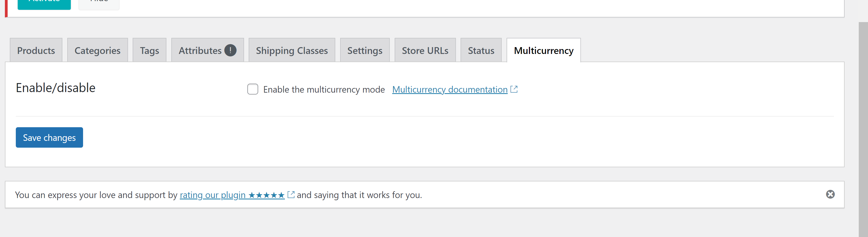Click external link icon beside Multicurrency documentation
This screenshot has width=868, height=237.
pyautogui.click(x=514, y=89)
